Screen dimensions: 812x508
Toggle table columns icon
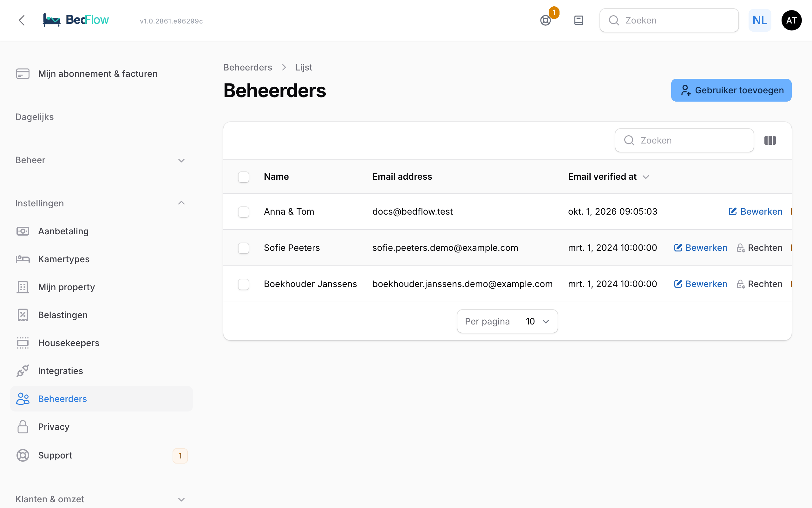770,140
